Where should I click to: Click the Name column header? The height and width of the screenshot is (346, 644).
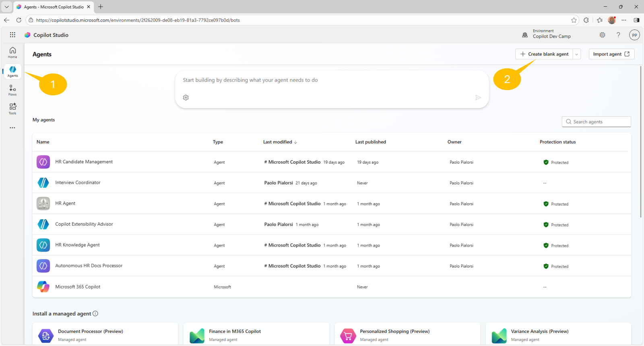43,142
